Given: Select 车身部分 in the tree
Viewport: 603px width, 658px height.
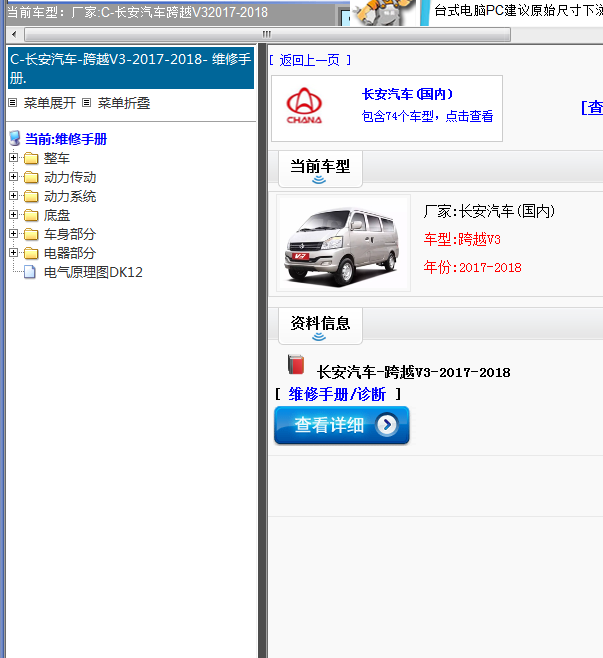Looking at the screenshot, I should tap(70, 234).
